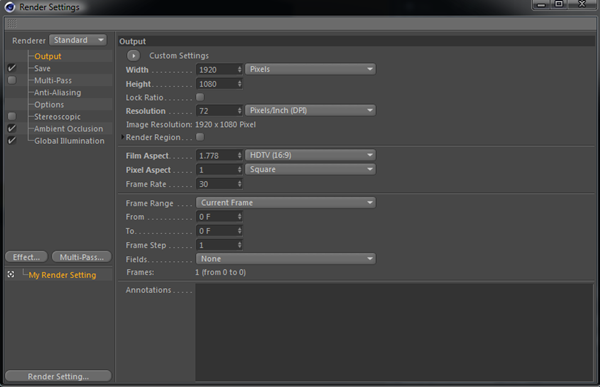Tick the Lock Ratio checkbox

200,97
